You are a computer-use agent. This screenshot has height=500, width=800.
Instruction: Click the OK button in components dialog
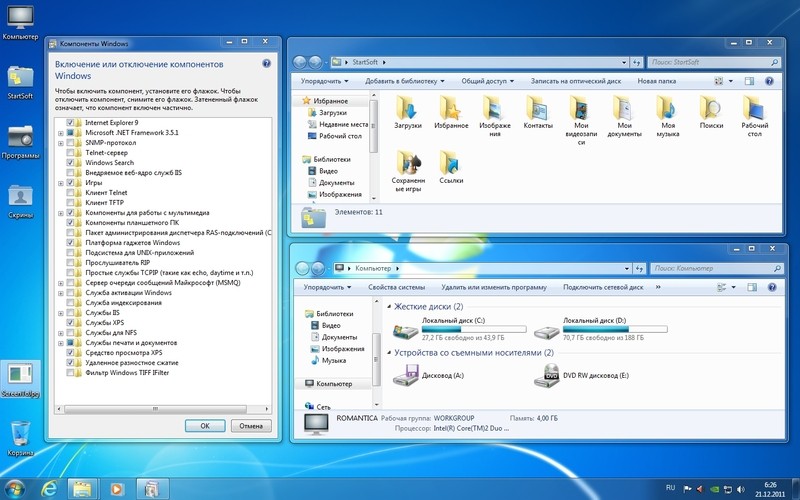(x=205, y=426)
